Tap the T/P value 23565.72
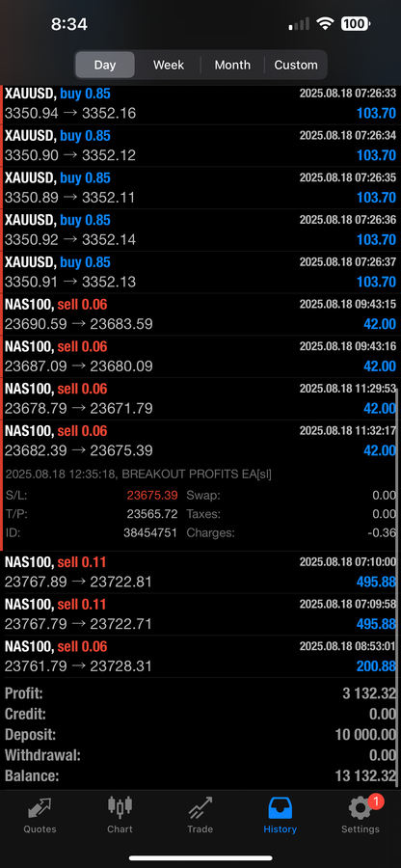The image size is (401, 868). point(152,514)
